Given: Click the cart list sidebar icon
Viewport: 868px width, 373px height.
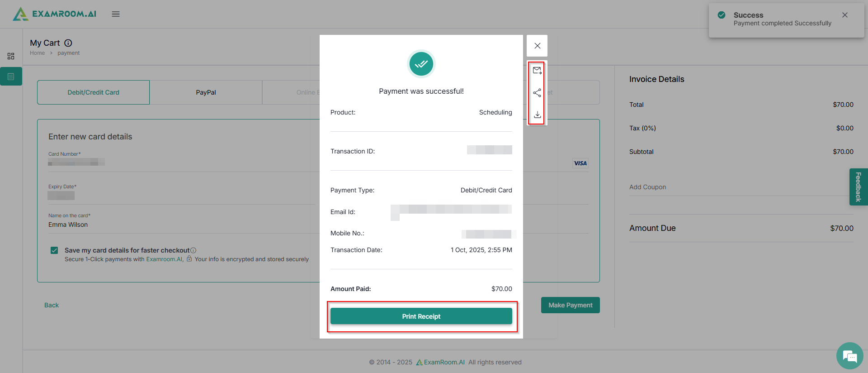Looking at the screenshot, I should tap(11, 77).
